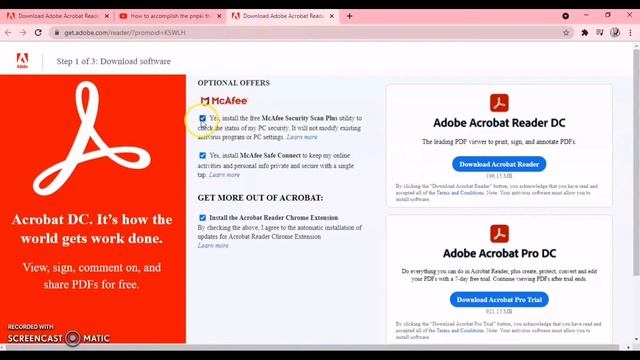The image size is (640, 360).
Task: Click Download Acrobat Reader button
Action: [499, 164]
